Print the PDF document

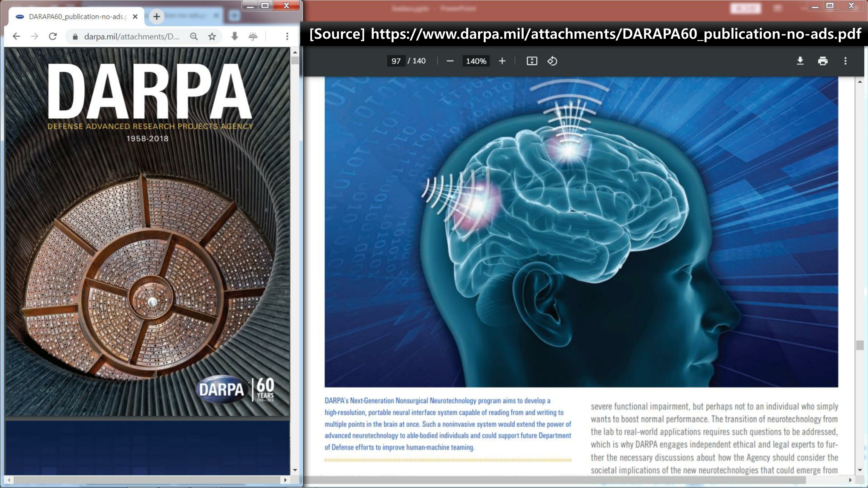(823, 61)
